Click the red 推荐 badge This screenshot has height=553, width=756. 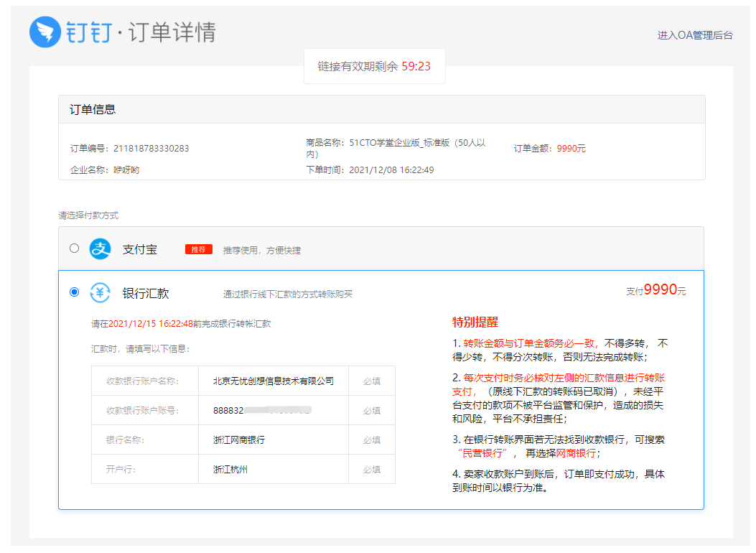[x=199, y=249]
